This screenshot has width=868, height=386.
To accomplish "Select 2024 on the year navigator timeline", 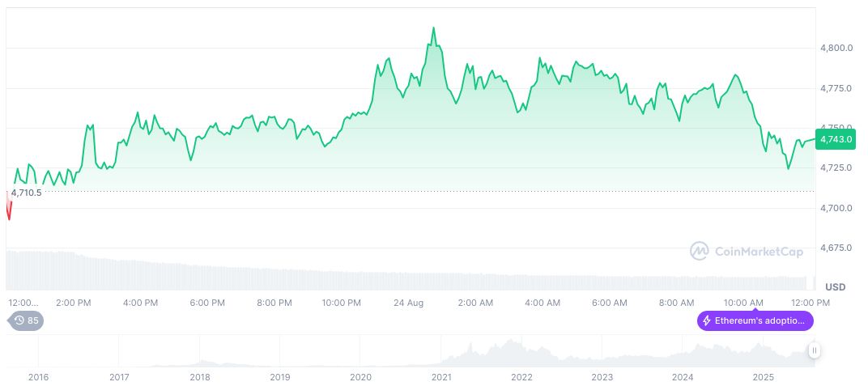I will (683, 377).
